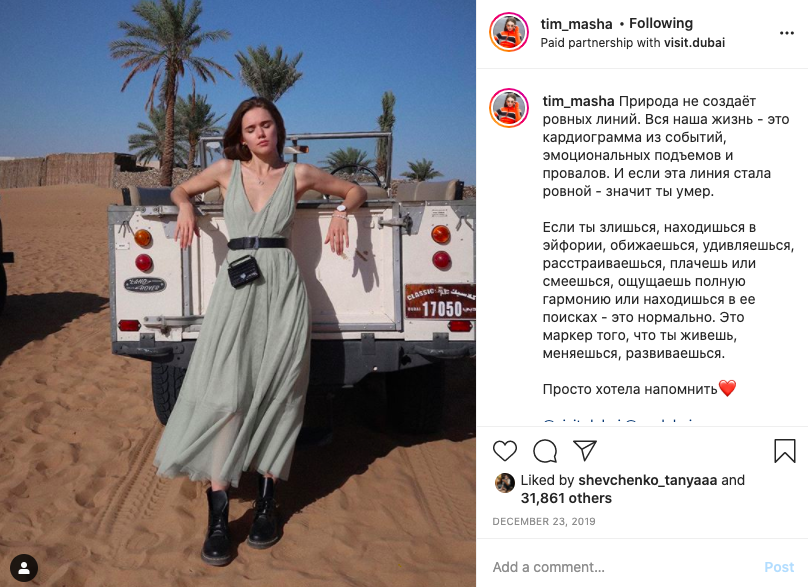Like the post with the heart icon
This screenshot has width=808, height=587.
(504, 451)
